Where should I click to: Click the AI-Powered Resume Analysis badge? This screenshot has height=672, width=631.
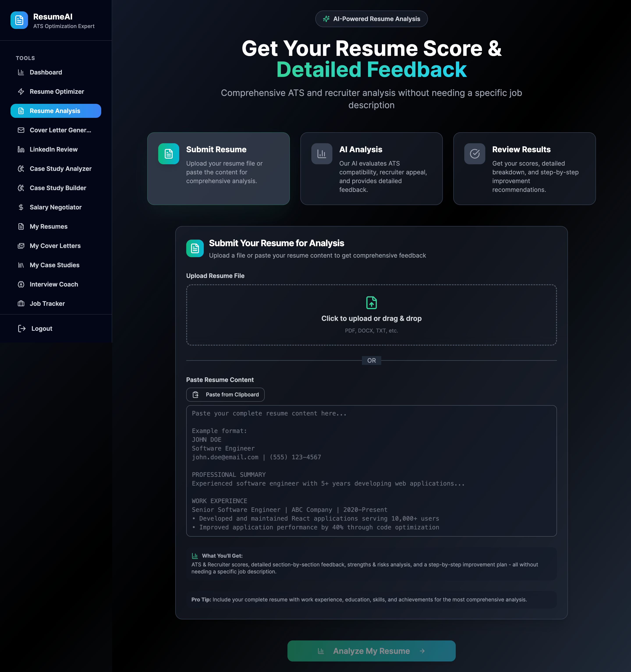(x=371, y=19)
